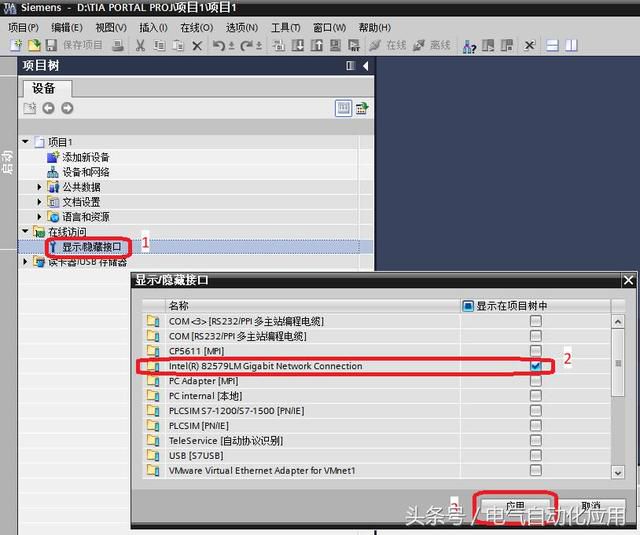The image size is (640, 535).
Task: Click the back arrow in project tree toolbar
Action: coord(49,108)
